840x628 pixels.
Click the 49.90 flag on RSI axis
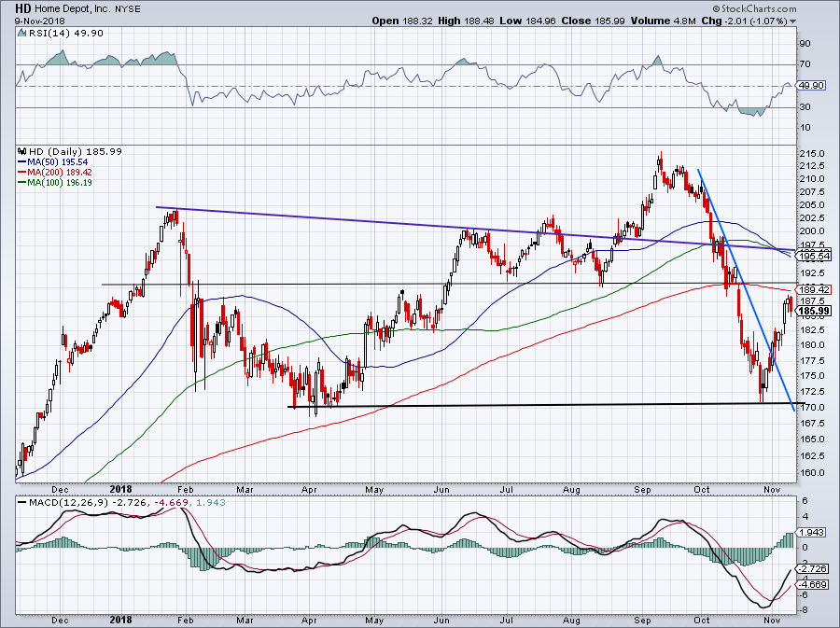(811, 86)
